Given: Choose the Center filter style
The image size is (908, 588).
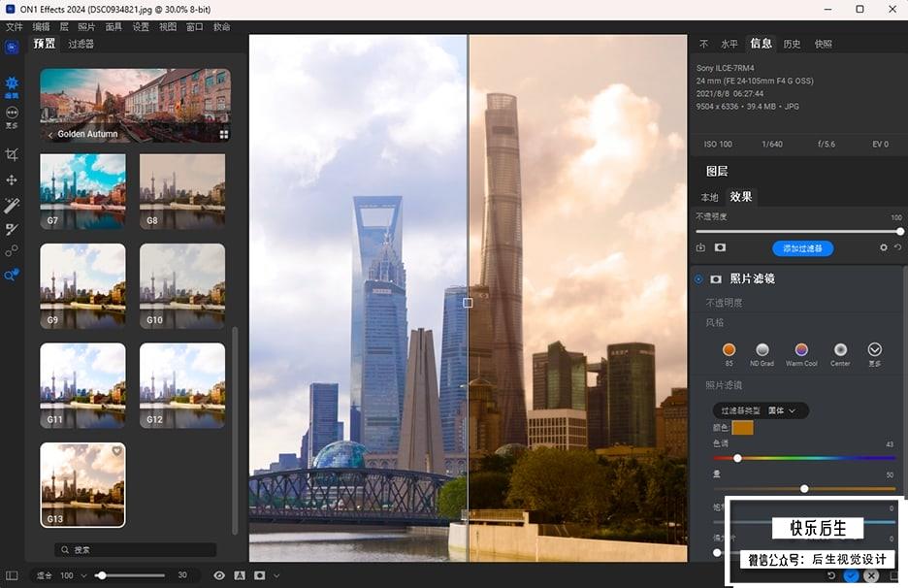Looking at the screenshot, I should pos(840,353).
